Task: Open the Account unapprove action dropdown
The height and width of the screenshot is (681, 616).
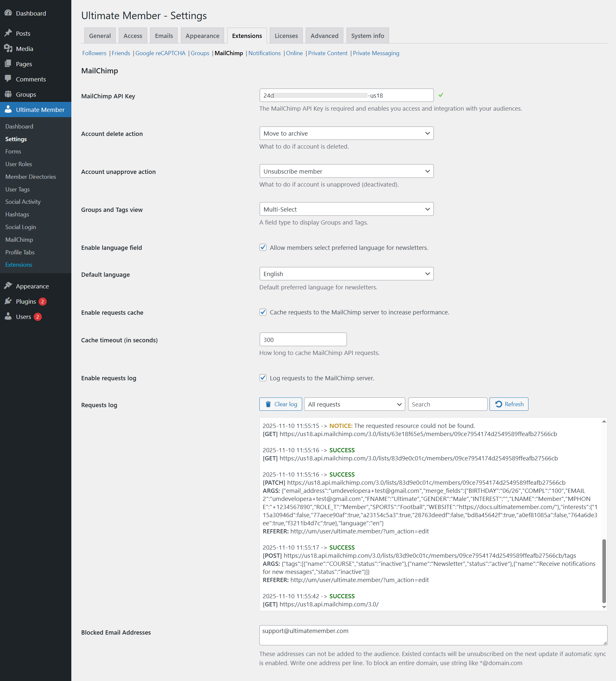Action: [346, 171]
